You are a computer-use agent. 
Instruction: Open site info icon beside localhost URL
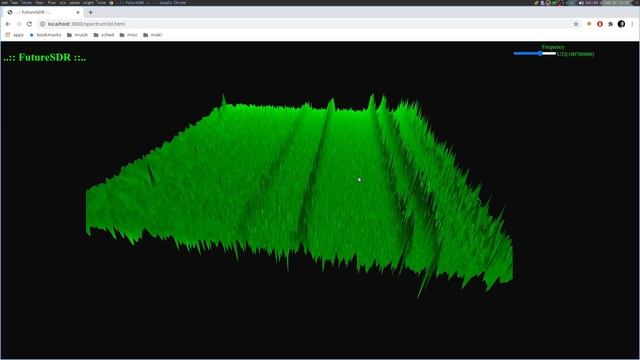coord(42,24)
